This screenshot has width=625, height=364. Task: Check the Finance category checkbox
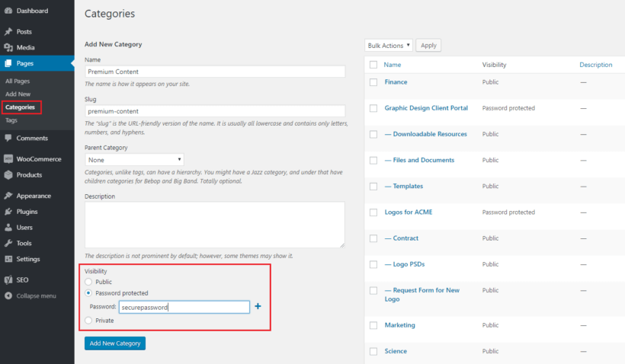(x=373, y=82)
